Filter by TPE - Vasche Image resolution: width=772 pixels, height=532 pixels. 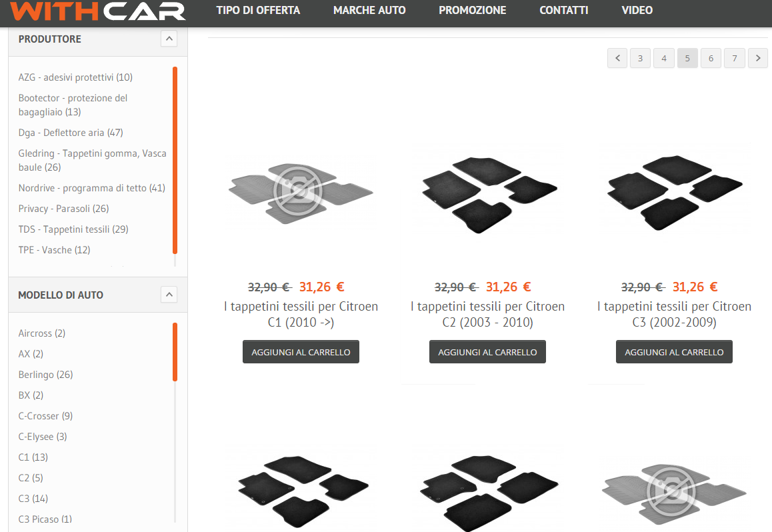[54, 250]
